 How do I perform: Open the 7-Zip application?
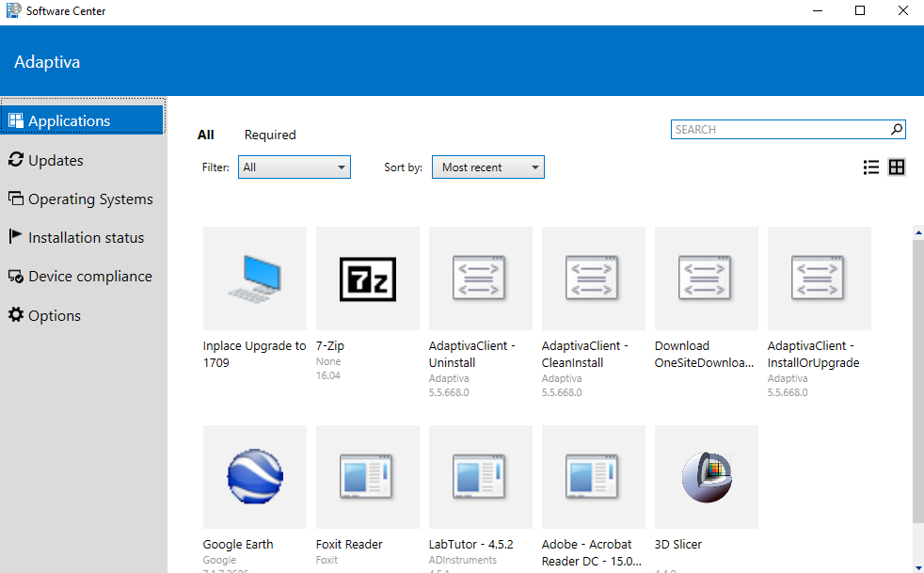pos(367,279)
